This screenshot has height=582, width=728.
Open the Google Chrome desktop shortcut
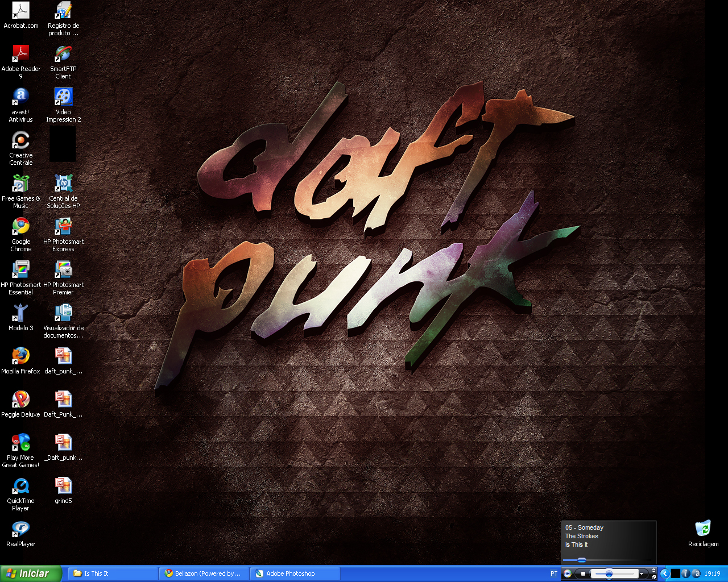pyautogui.click(x=21, y=227)
